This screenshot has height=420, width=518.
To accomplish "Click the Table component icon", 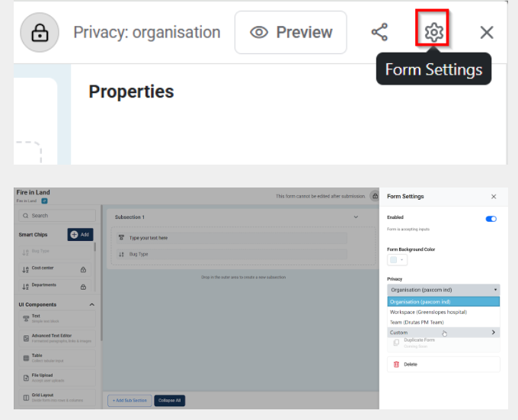I will pos(26,357).
